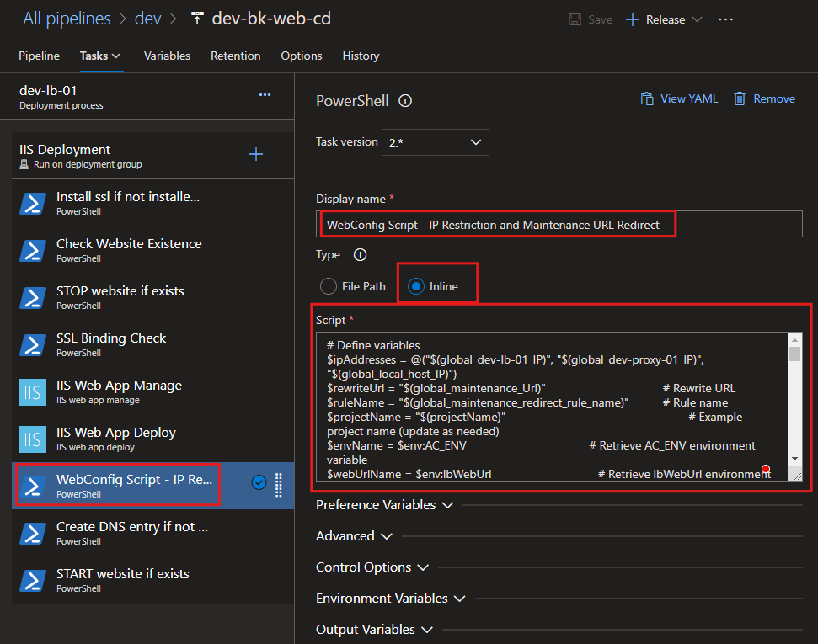Go to All pipelines breadcrumb
Image resolution: width=818 pixels, height=644 pixels.
pyautogui.click(x=67, y=19)
